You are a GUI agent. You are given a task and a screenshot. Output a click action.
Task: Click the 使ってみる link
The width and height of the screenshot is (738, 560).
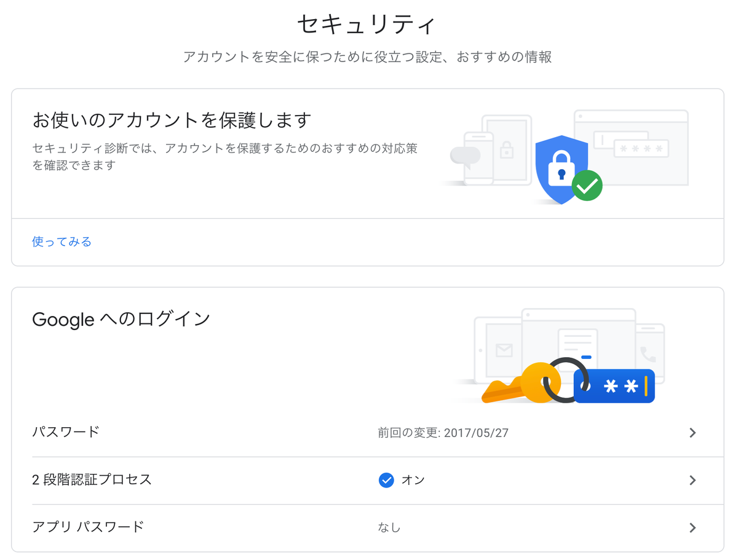tap(61, 242)
